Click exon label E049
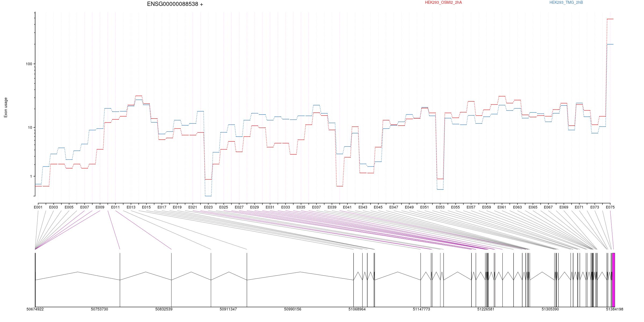Image resolution: width=644 pixels, height=322 pixels. coord(409,207)
